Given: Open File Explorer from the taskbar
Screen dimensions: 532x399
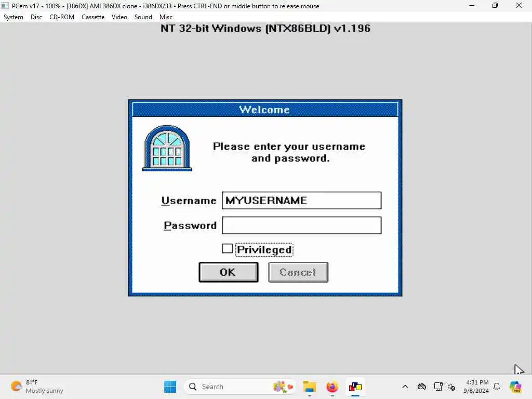Looking at the screenshot, I should [310, 387].
